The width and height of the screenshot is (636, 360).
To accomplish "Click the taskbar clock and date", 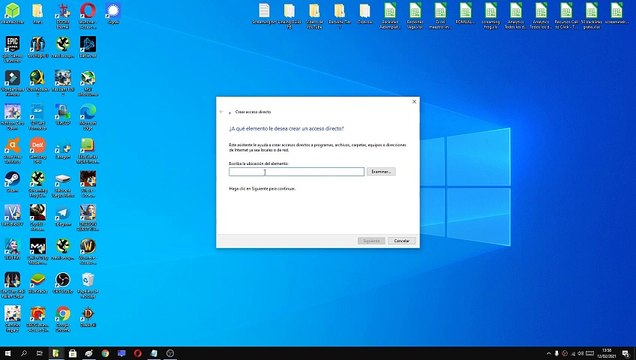I will (x=606, y=353).
